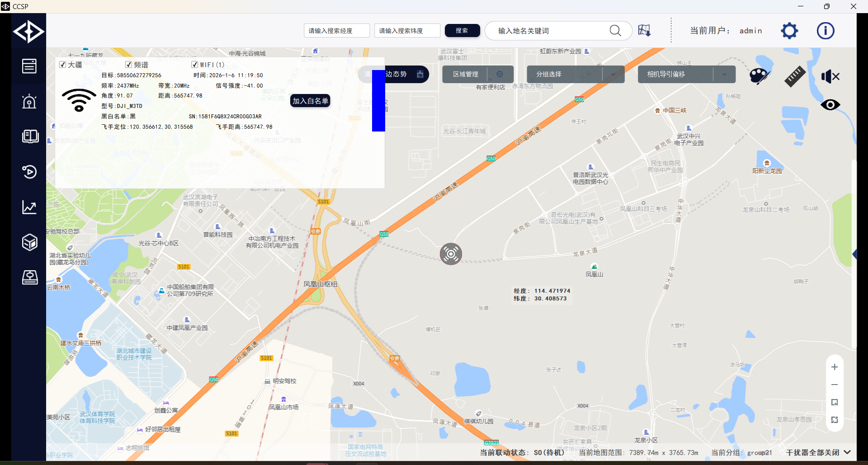Uncheck the 大疆 checkbox
868x465 pixels.
(63, 65)
